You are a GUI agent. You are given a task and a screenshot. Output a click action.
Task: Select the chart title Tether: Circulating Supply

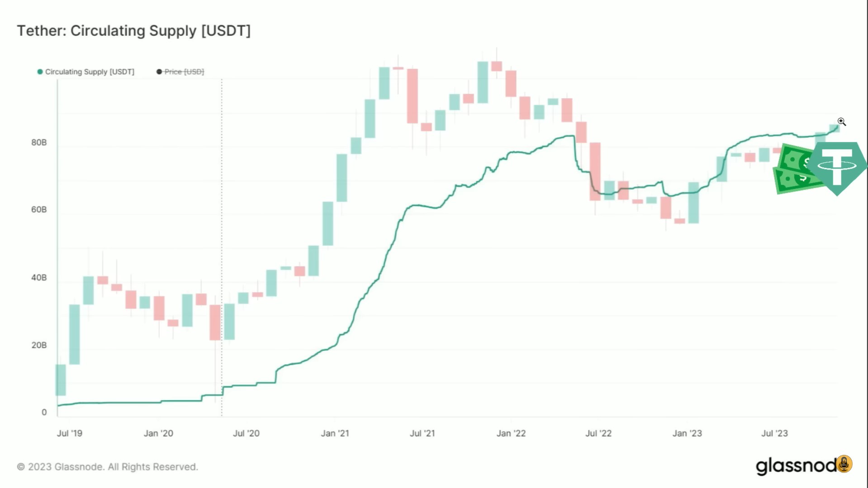tap(134, 31)
